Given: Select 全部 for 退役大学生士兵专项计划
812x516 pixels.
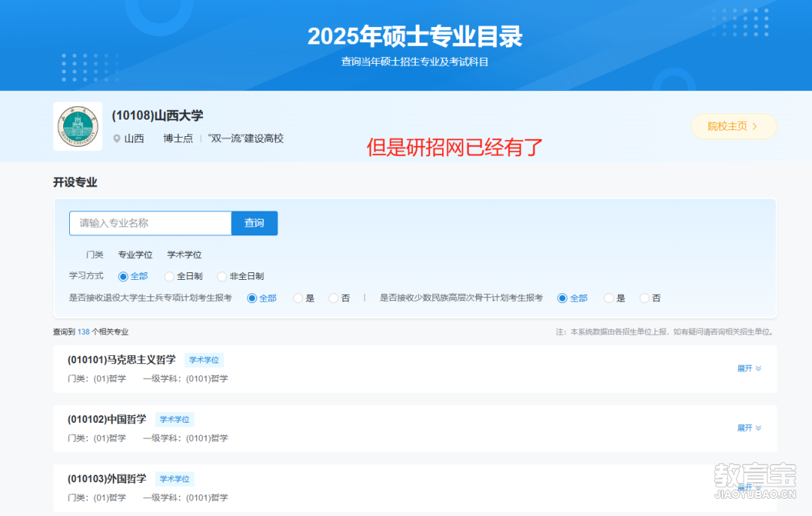Looking at the screenshot, I should (x=252, y=299).
